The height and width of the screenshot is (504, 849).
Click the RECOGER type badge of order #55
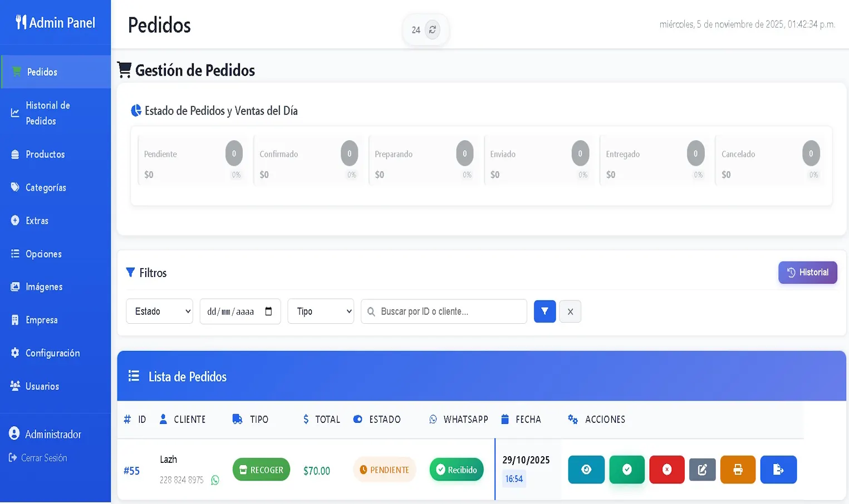coord(261,470)
